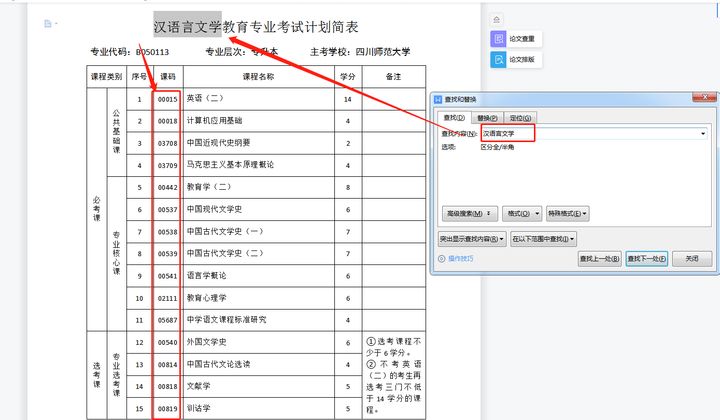720x420 pixels.
Task: Click the 课码 header cell
Action: click(x=168, y=77)
